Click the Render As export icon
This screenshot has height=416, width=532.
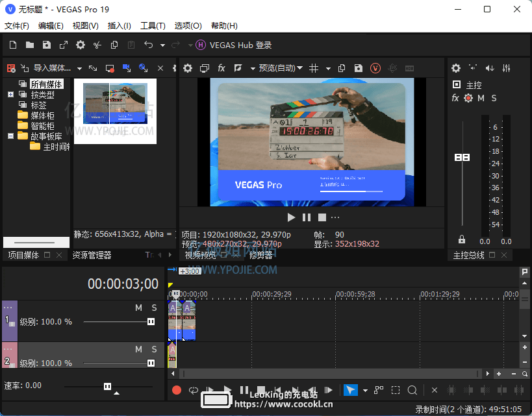click(64, 45)
